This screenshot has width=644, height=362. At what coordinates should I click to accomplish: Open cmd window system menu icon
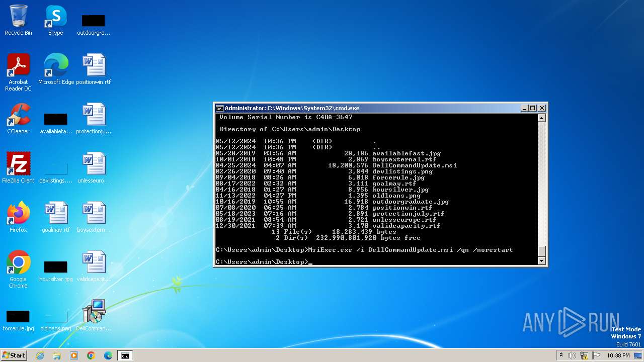click(219, 108)
